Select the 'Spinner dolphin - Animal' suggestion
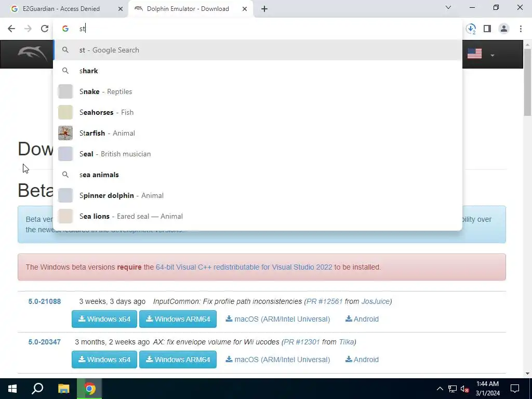This screenshot has height=399, width=532. (x=258, y=195)
